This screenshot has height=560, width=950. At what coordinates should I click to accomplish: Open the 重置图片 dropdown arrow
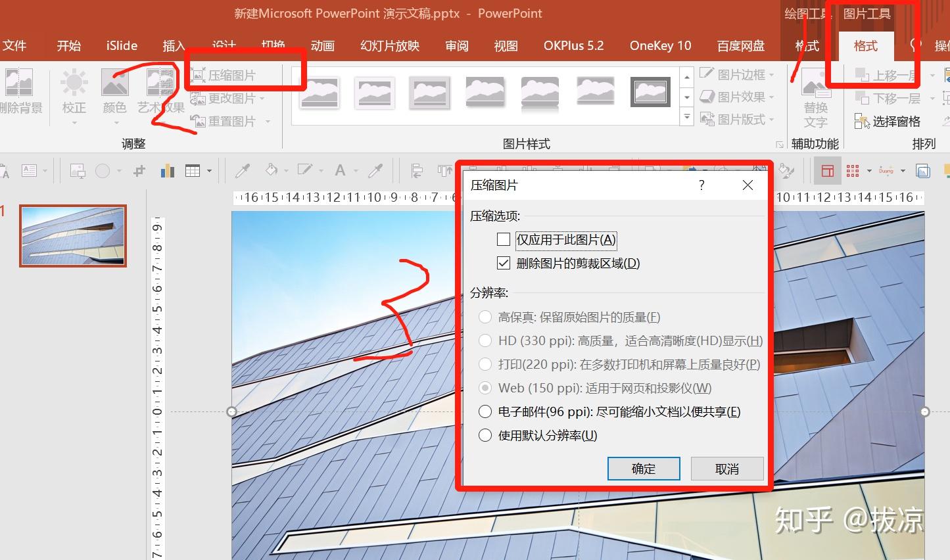pos(268,122)
